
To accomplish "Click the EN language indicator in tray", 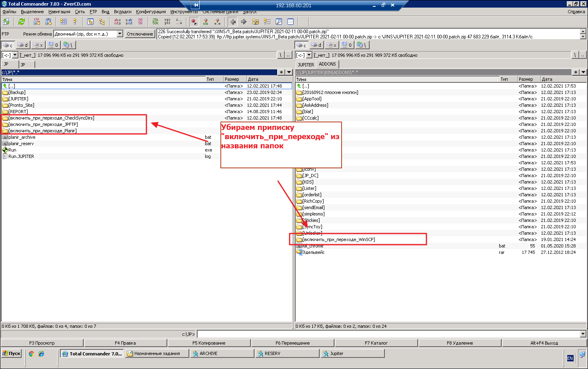I will [x=570, y=358].
